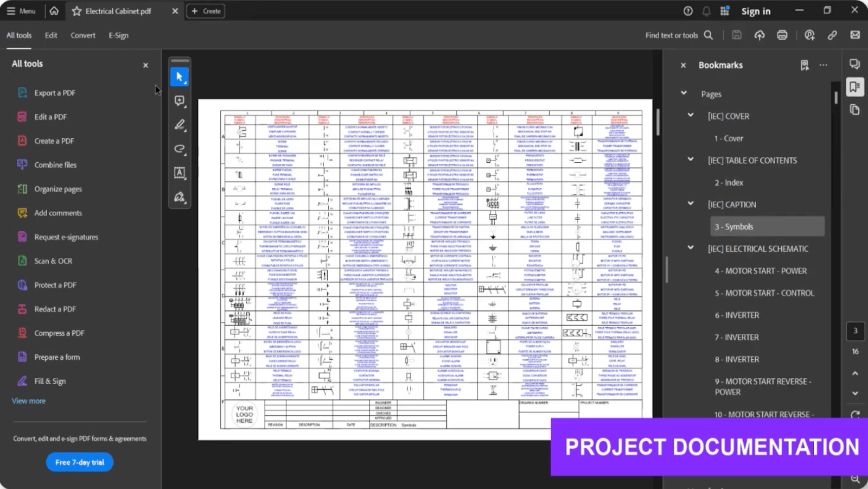Click the View more link
Viewport: 868px width, 489px height.
[28, 401]
